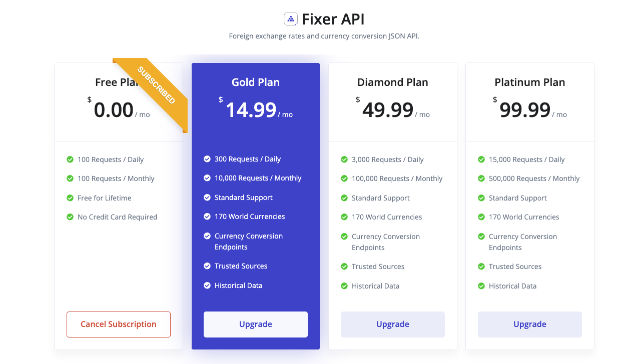The height and width of the screenshot is (364, 626).
Task: Click the Diamond Plan 49.99 price
Action: pyautogui.click(x=388, y=110)
